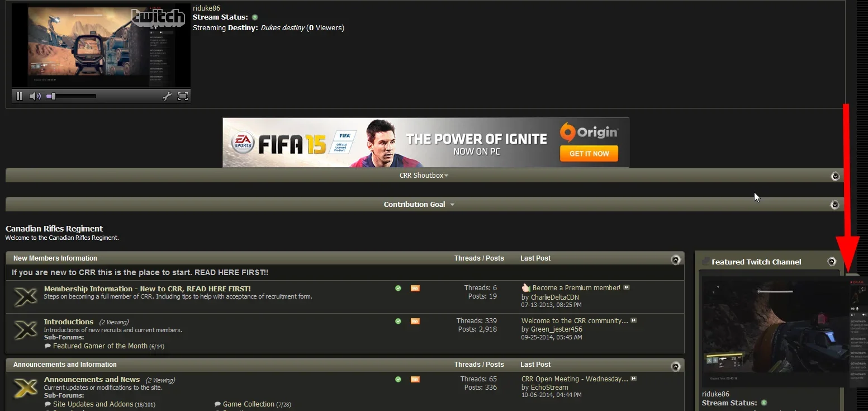Go to last post arrow for CRR Open Meeting
Viewport: 868px width, 411px height.
click(x=634, y=379)
